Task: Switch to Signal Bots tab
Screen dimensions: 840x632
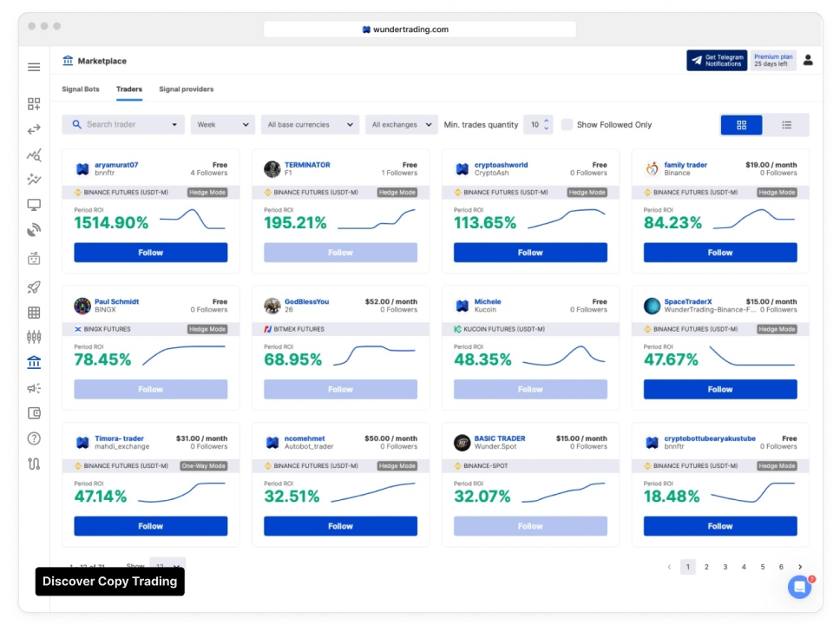Action: pos(81,89)
